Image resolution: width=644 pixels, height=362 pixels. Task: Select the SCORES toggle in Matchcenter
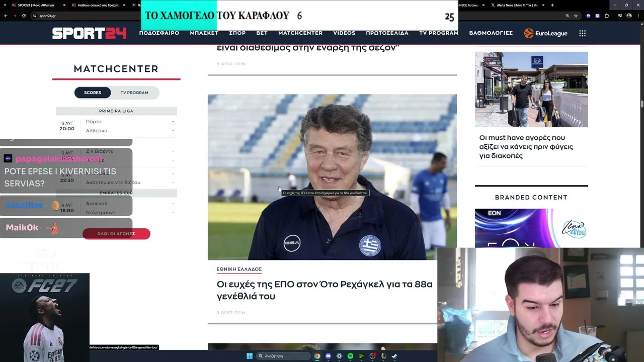point(93,93)
